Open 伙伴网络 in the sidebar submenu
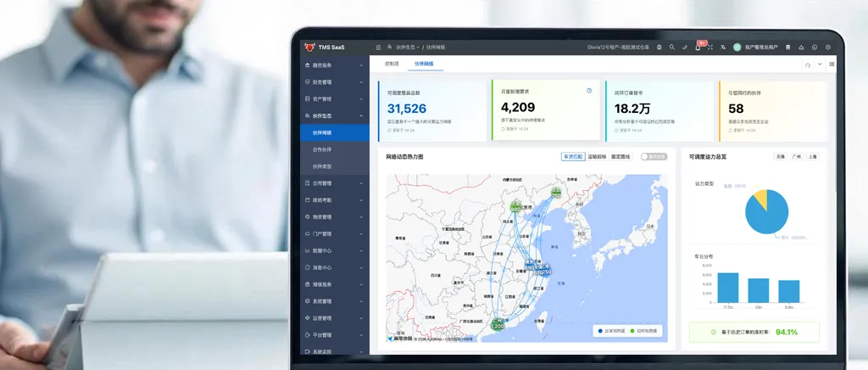The height and width of the screenshot is (370, 868). click(334, 133)
